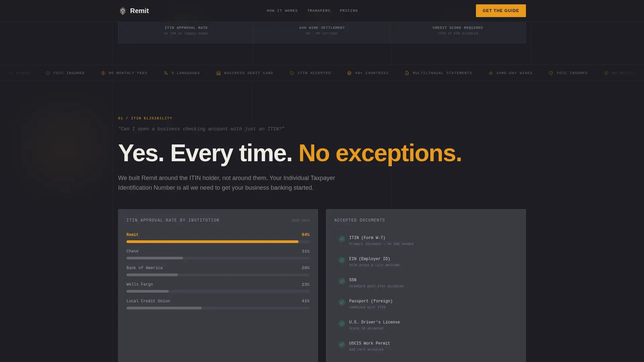The image size is (644, 362).
Task: Click the Remit logo icon
Action: pyautogui.click(x=123, y=11)
